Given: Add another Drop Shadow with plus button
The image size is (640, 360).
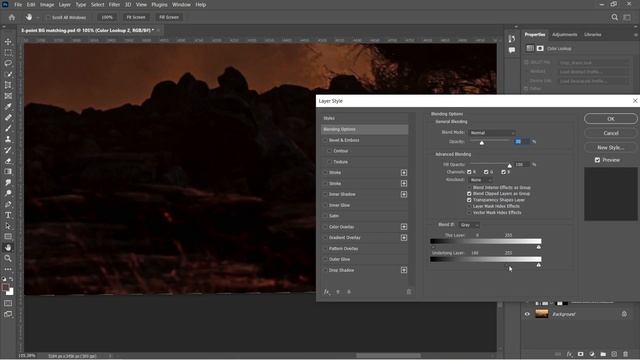Looking at the screenshot, I should pyautogui.click(x=404, y=270).
